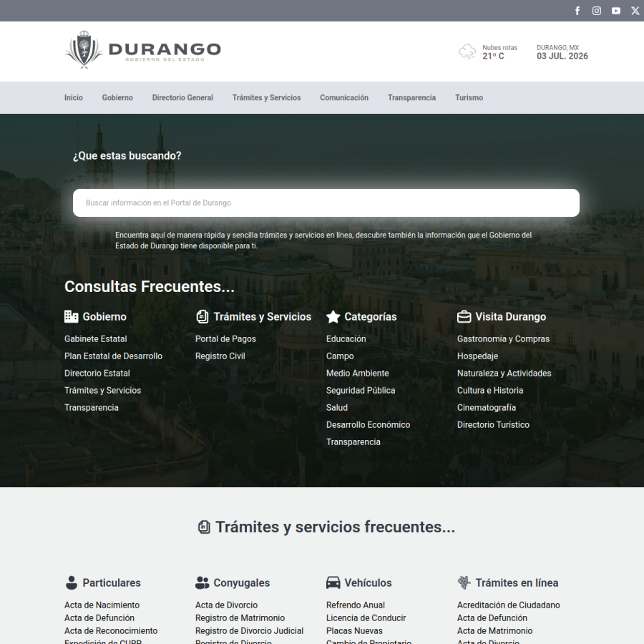Click the Trámites en línea icon

[x=464, y=582]
